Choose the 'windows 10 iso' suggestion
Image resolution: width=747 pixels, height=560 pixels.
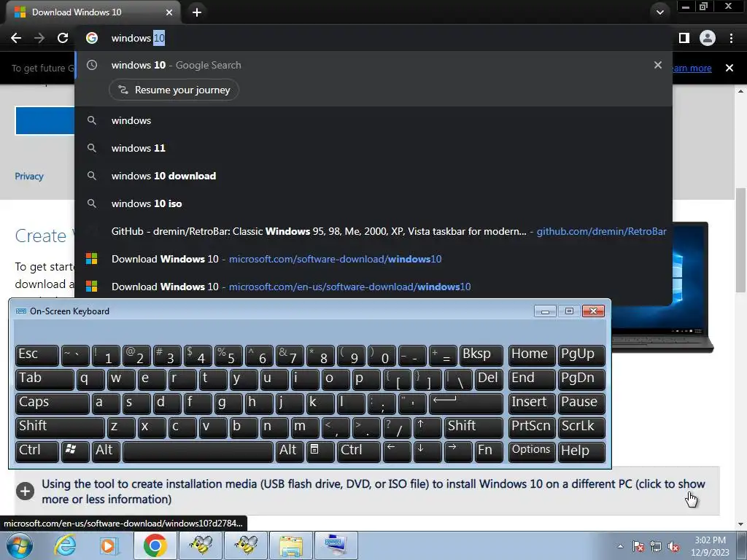373,203
